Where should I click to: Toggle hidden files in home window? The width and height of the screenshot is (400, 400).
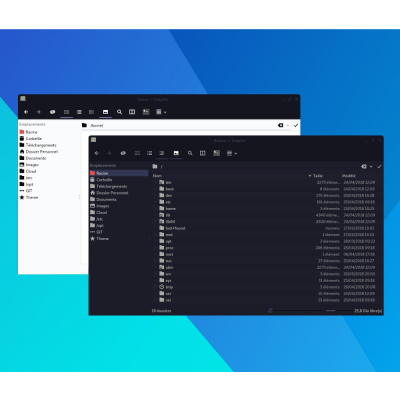point(52,112)
